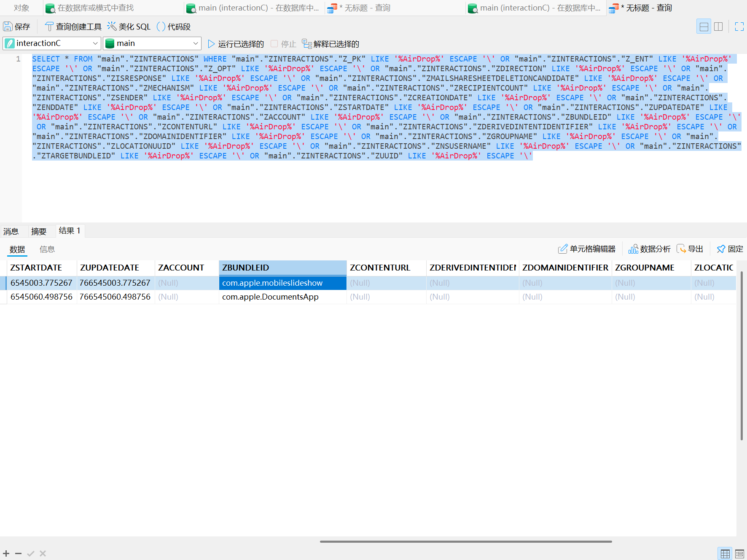Run the selected query (运行已选择的)
Image resolution: width=747 pixels, height=560 pixels.
click(x=236, y=44)
